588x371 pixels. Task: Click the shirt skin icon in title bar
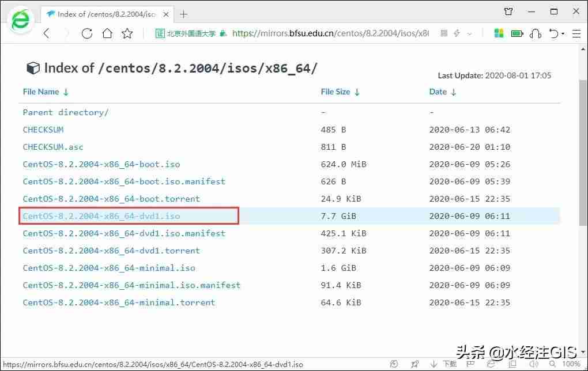click(508, 12)
